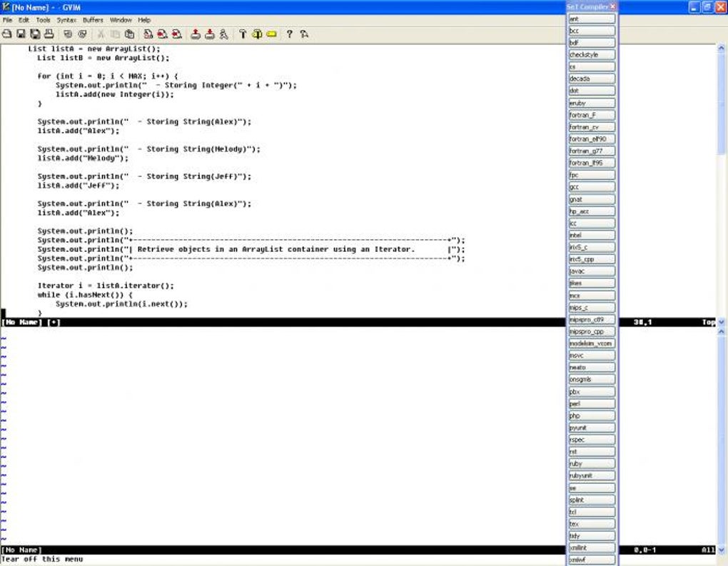Click the '[No Name] [+]' status line
728x566 pixels.
point(31,322)
